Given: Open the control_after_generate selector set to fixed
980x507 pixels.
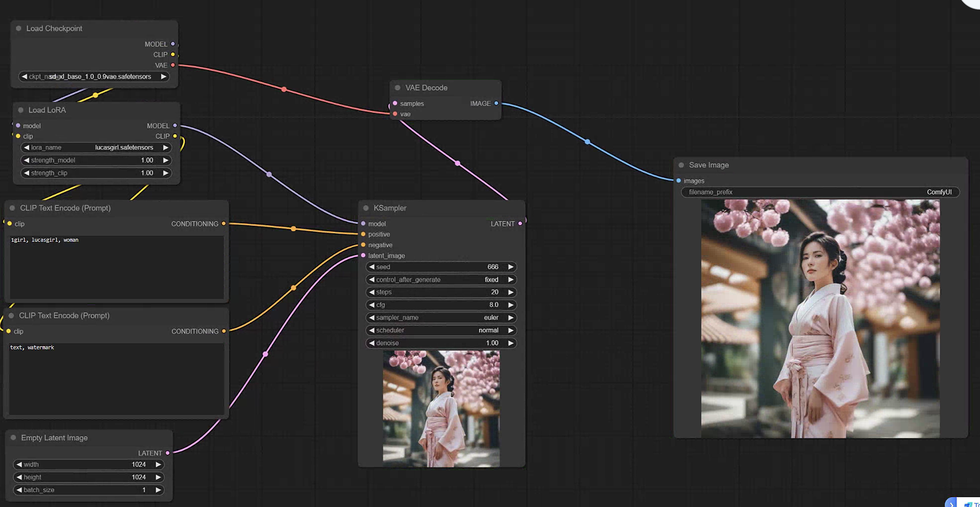Looking at the screenshot, I should point(441,280).
